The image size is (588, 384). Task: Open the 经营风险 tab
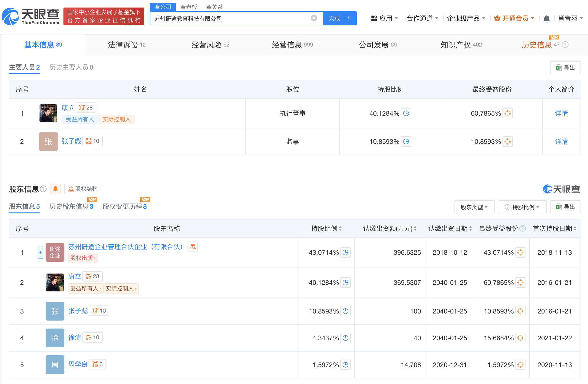point(210,45)
